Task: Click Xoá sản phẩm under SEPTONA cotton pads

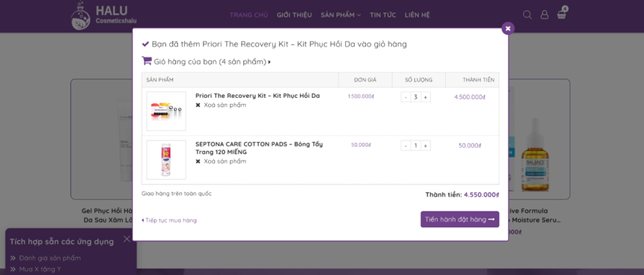Action: point(225,161)
